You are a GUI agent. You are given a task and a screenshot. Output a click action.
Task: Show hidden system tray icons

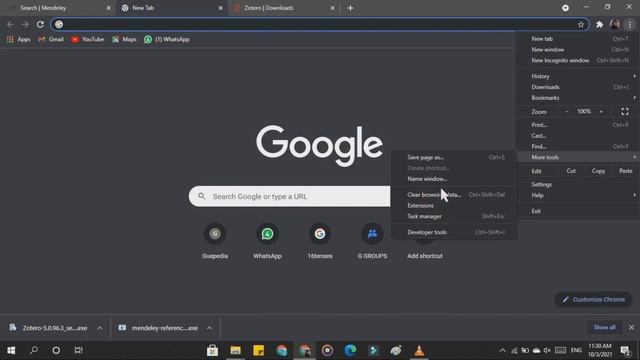(502, 350)
